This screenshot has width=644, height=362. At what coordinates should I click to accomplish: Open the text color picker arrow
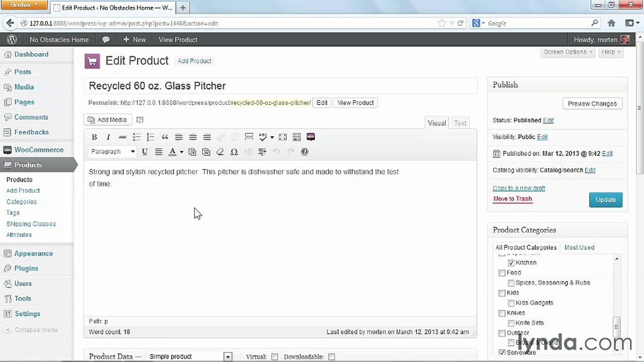click(x=181, y=152)
